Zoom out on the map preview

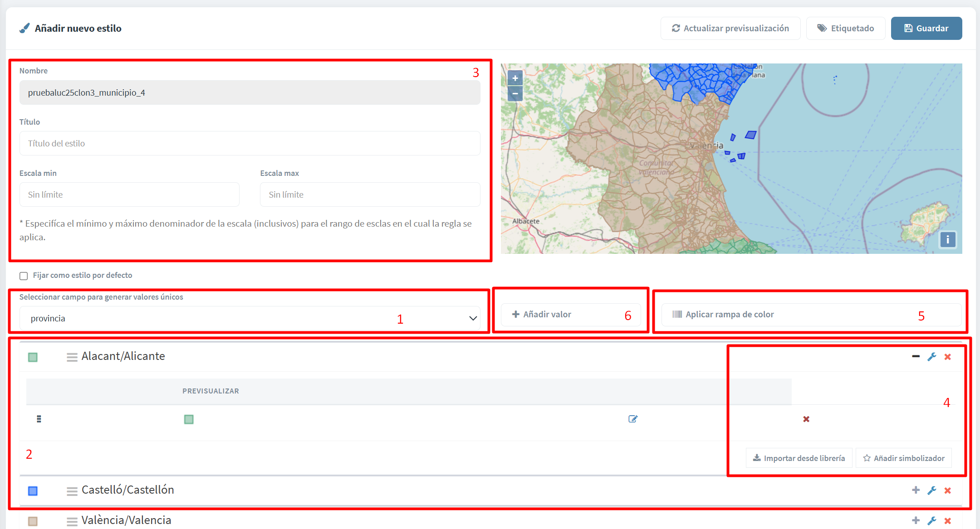tap(515, 93)
